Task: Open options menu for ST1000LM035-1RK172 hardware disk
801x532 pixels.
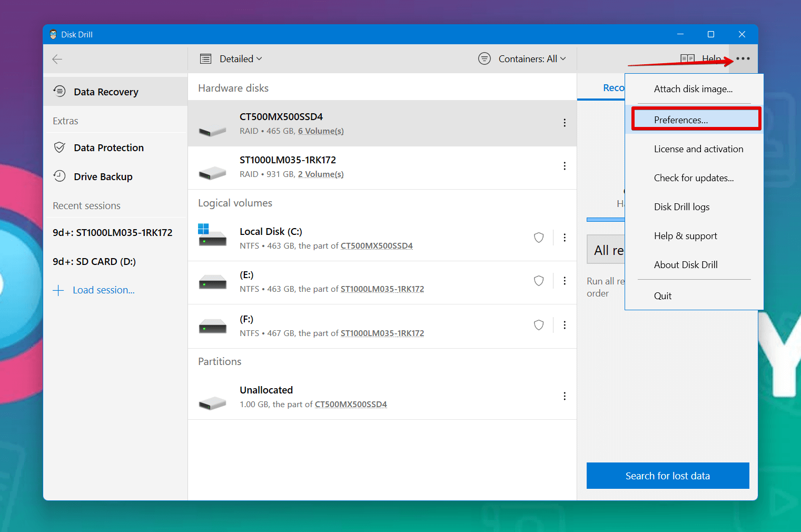Action: 565,166
